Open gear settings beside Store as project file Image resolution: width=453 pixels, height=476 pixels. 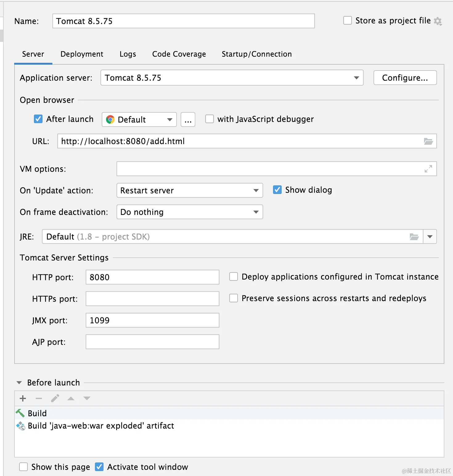tap(438, 21)
